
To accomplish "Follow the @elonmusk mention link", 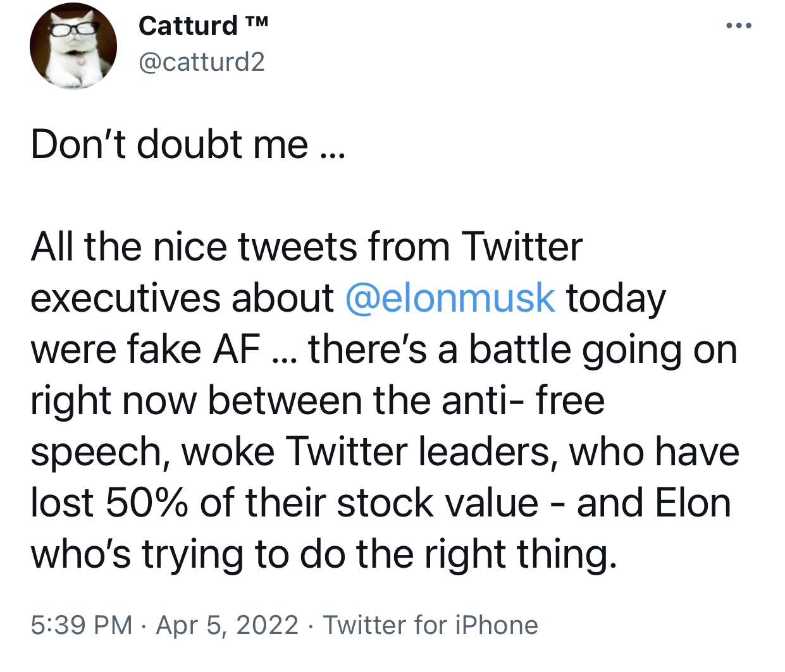I will click(x=450, y=298).
